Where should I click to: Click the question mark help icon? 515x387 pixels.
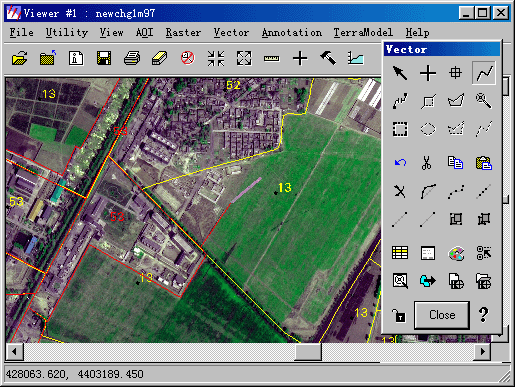click(484, 315)
